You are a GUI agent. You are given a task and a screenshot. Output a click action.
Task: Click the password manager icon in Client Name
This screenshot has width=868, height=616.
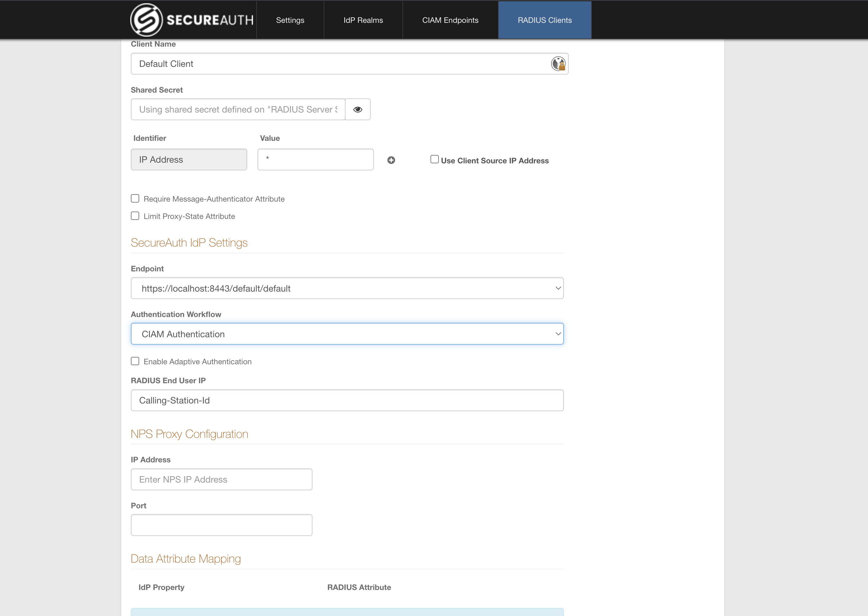click(x=558, y=64)
